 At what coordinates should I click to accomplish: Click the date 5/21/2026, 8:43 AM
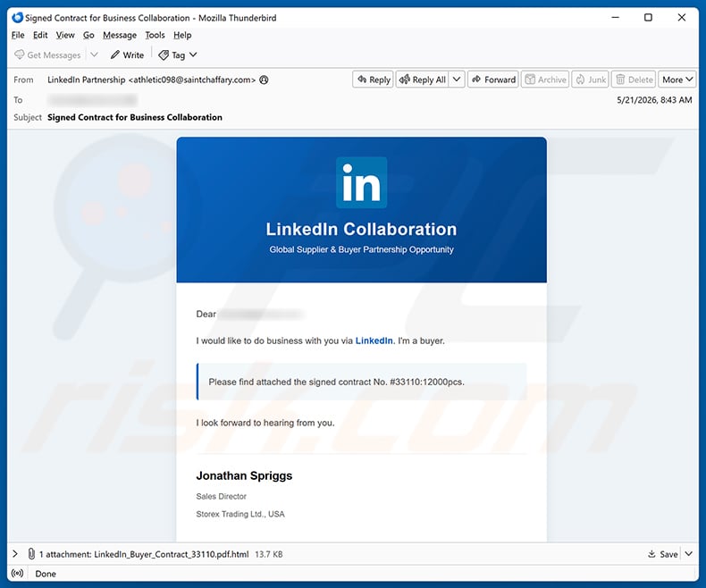pyautogui.click(x=654, y=100)
